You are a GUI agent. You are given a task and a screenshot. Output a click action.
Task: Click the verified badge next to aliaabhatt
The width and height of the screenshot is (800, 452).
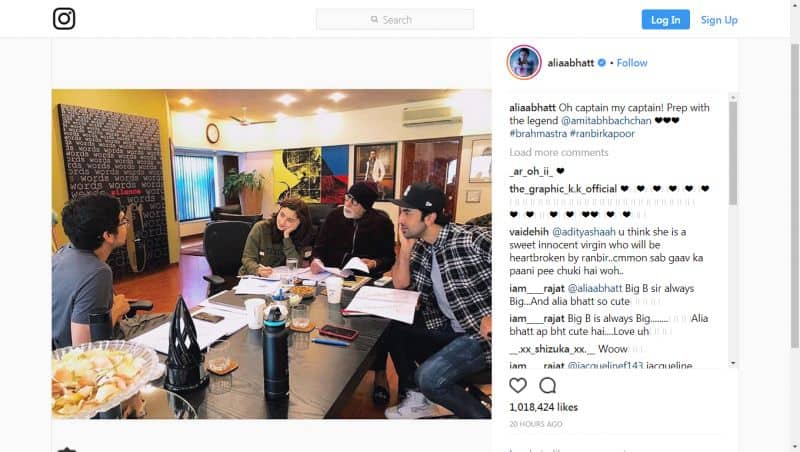pyautogui.click(x=602, y=63)
